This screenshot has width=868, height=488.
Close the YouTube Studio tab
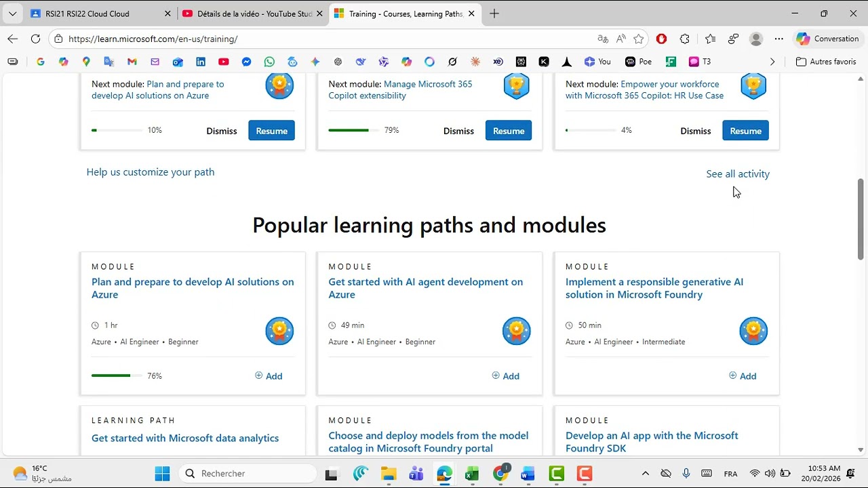[319, 14]
